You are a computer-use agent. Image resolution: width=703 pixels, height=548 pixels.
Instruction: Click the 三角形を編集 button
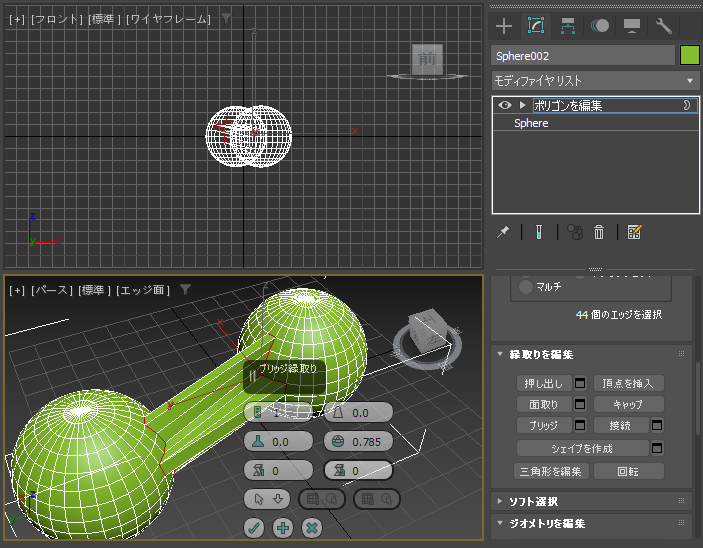pyautogui.click(x=551, y=471)
